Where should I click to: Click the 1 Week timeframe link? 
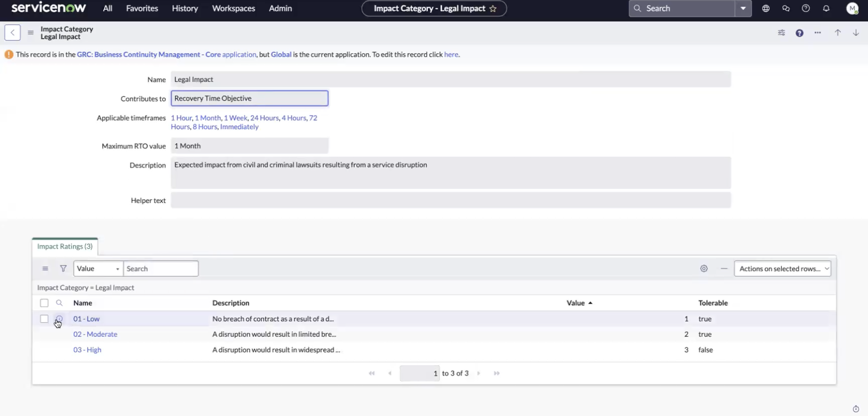tap(235, 118)
